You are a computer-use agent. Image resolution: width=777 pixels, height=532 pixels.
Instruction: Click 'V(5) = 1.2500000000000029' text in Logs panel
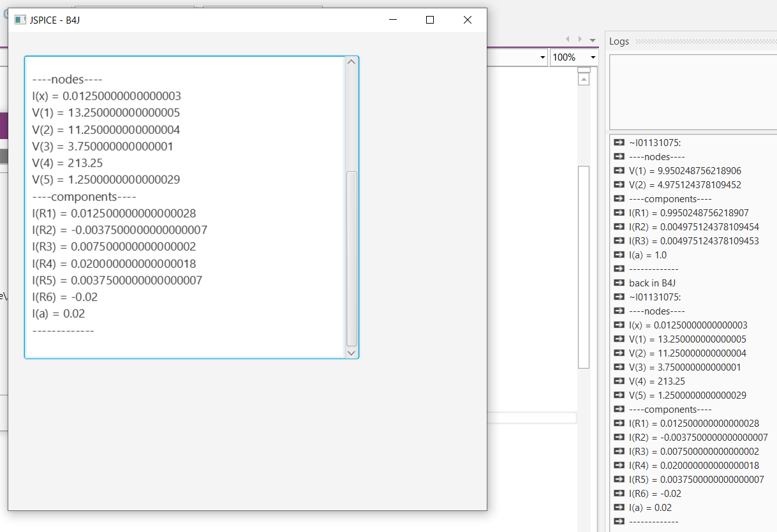[688, 395]
